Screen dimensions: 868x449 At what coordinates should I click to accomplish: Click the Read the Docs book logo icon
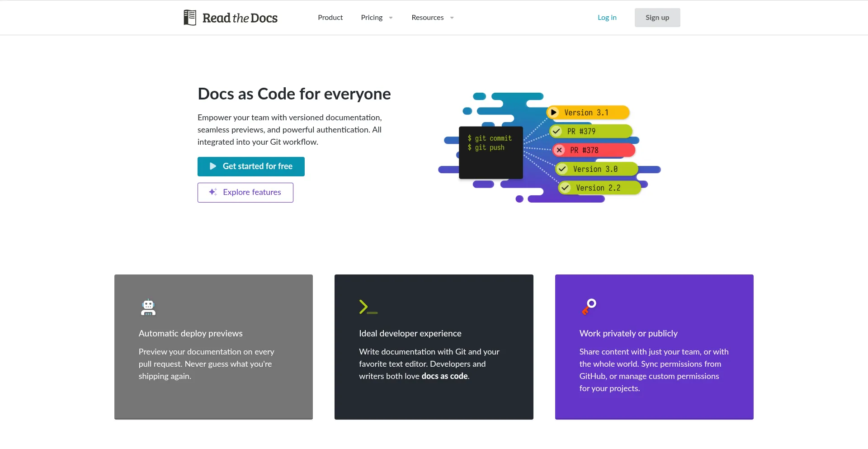point(190,18)
